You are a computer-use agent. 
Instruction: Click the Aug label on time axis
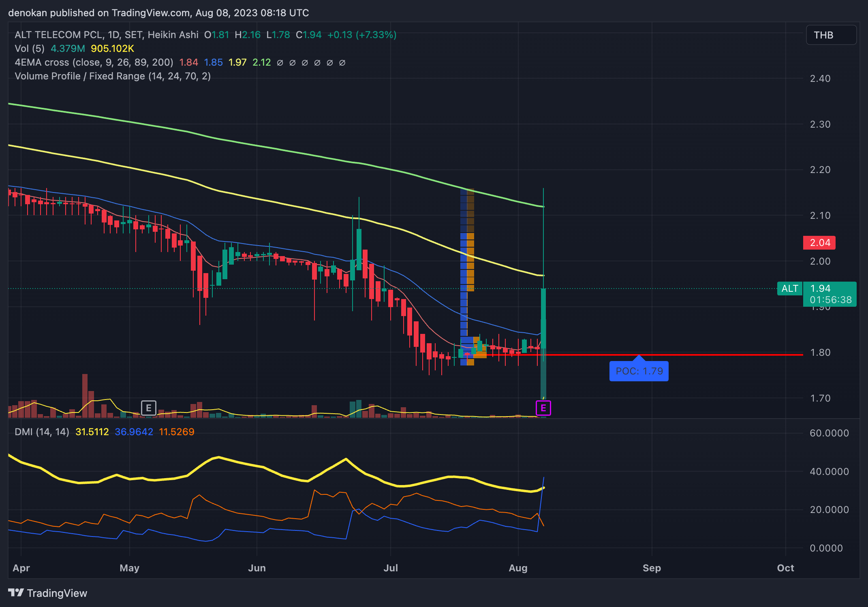518,568
